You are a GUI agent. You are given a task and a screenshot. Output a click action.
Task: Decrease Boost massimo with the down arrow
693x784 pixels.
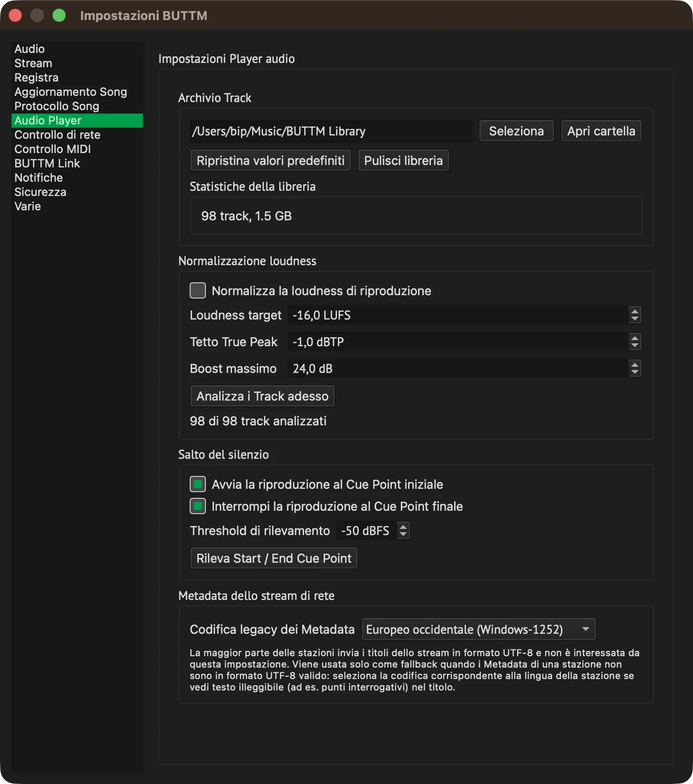tap(634, 372)
